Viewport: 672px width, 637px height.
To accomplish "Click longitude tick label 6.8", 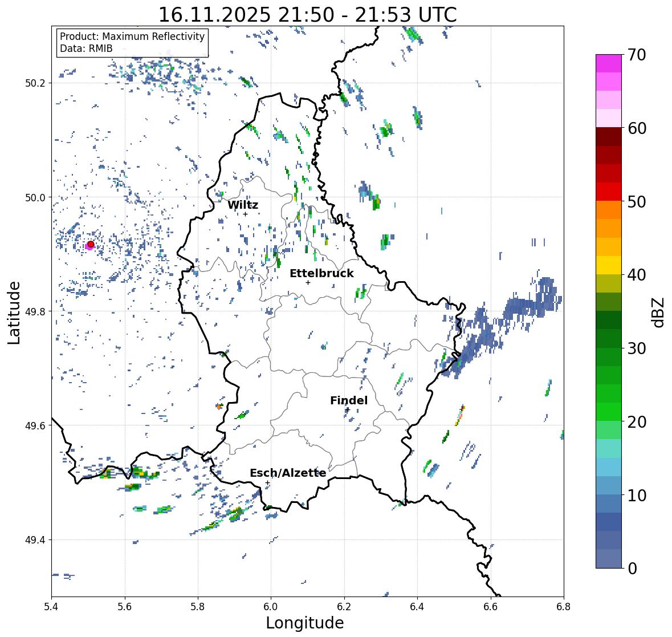I will point(564,607).
